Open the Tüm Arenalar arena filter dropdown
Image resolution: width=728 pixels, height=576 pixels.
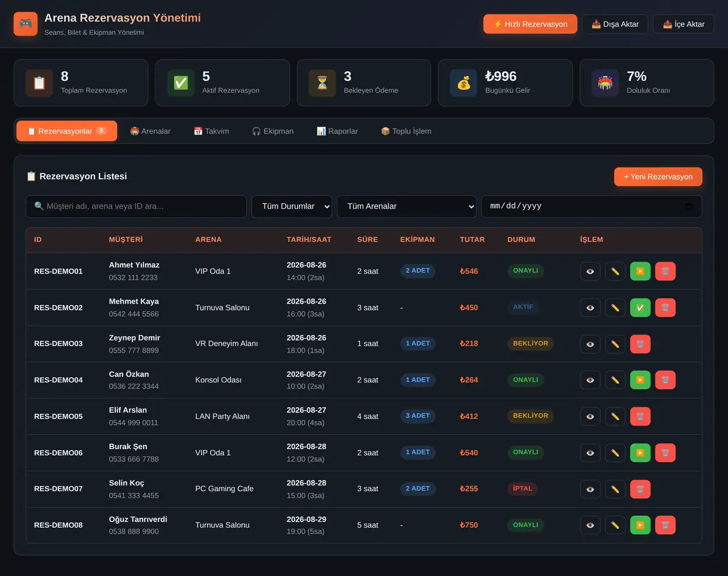point(406,206)
